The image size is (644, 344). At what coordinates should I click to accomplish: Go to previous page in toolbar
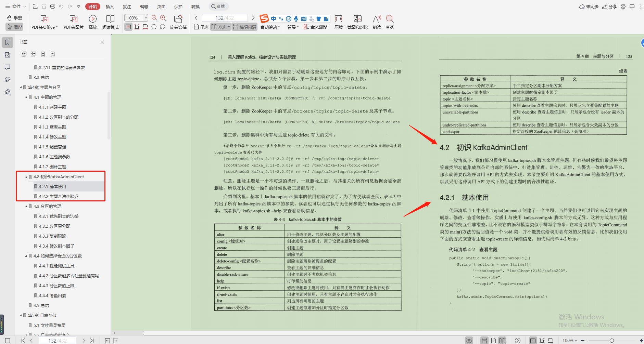(x=196, y=18)
